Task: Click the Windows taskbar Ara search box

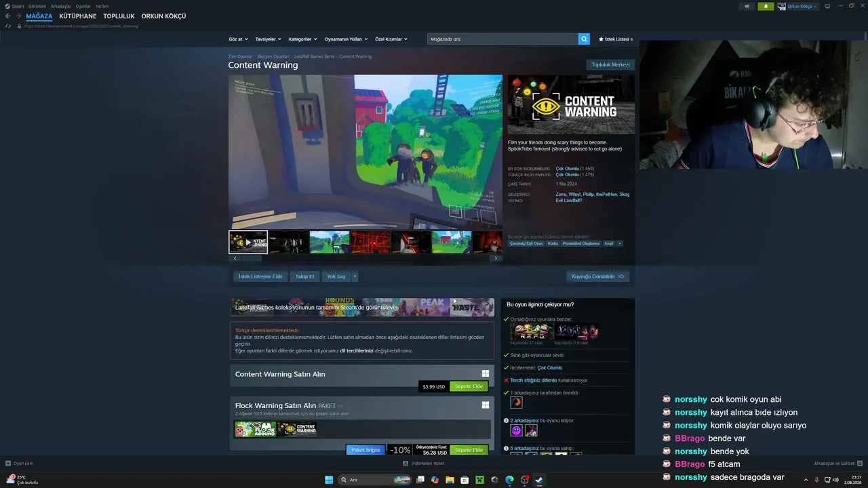Action: [x=375, y=480]
